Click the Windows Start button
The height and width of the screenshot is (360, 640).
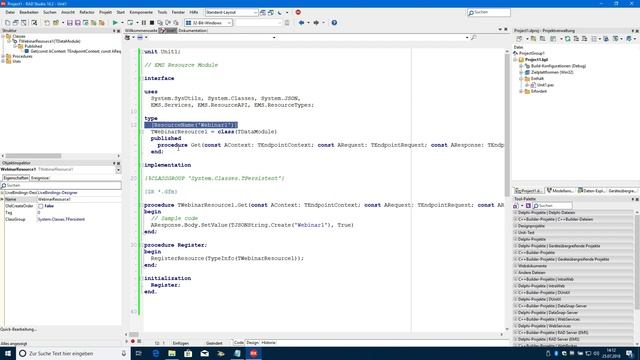8,353
